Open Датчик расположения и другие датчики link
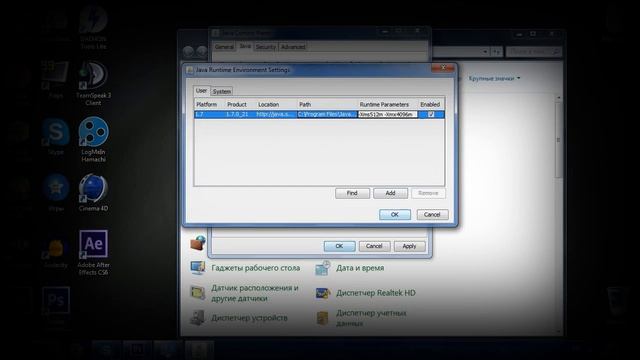Viewport: 640px width, 360px height. coord(255,293)
